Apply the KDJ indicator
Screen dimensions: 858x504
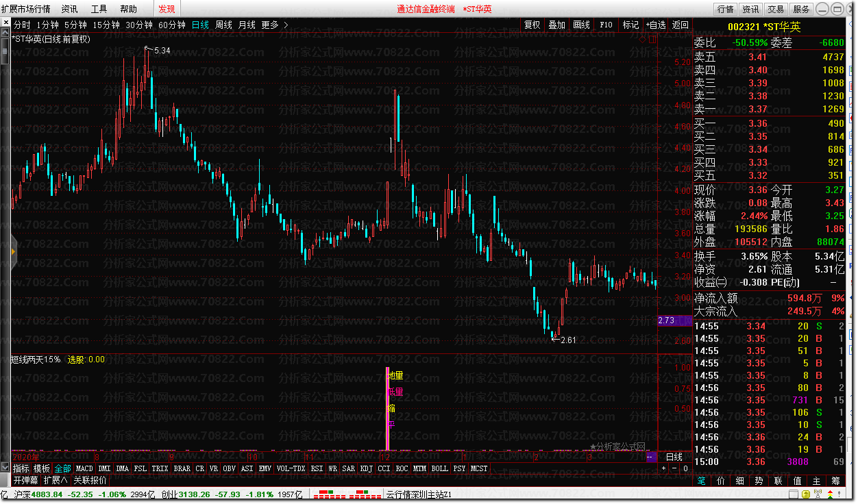(367, 468)
